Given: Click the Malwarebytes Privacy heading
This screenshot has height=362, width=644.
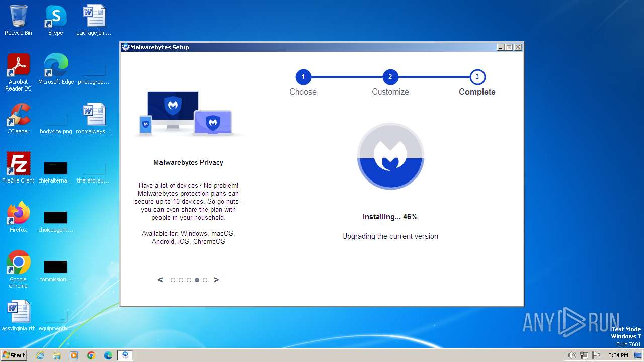Looking at the screenshot, I should click(188, 162).
